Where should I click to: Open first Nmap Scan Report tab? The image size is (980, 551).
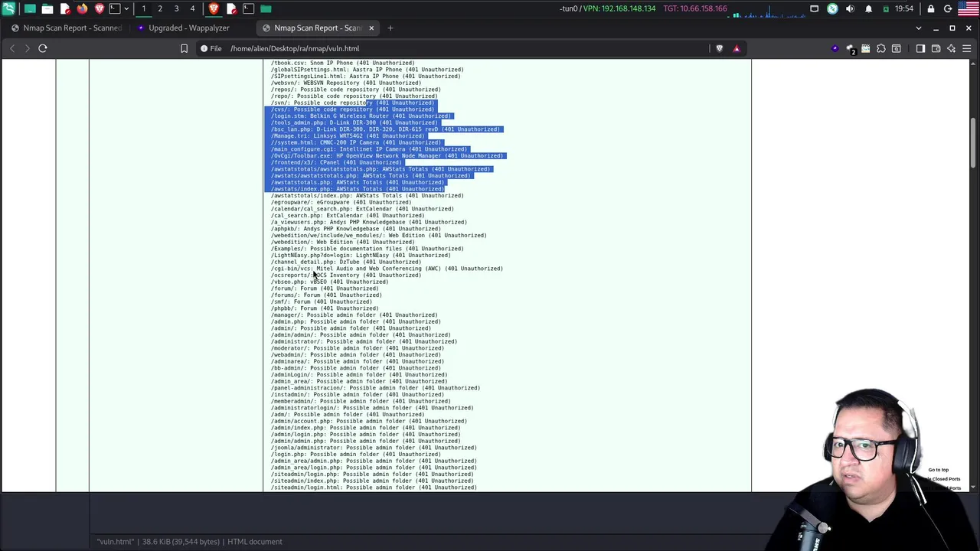point(66,28)
